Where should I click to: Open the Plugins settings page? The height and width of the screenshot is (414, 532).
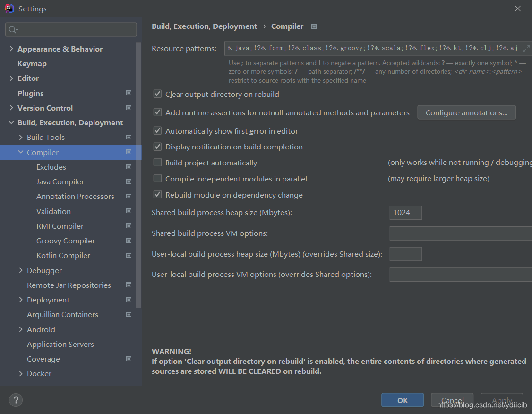pos(31,93)
